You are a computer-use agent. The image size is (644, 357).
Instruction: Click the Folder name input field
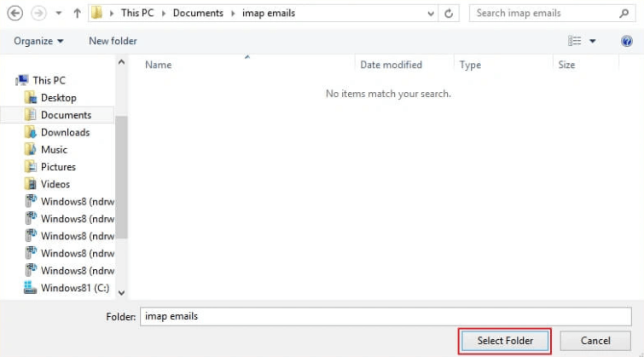click(x=386, y=316)
